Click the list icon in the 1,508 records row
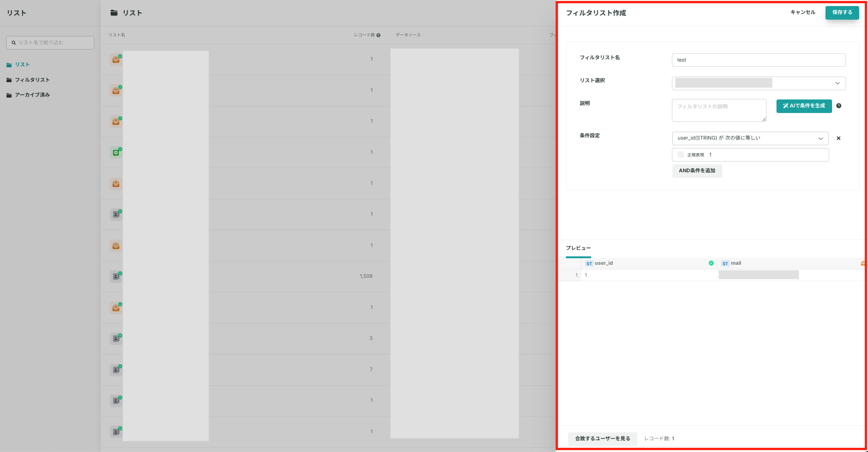Image resolution: width=868 pixels, height=452 pixels. pos(116,276)
